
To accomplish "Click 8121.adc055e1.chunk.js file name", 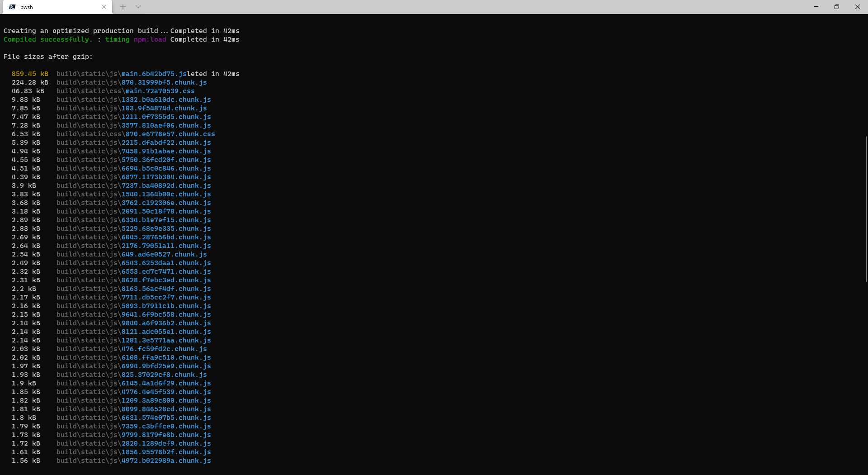I will pyautogui.click(x=166, y=332).
